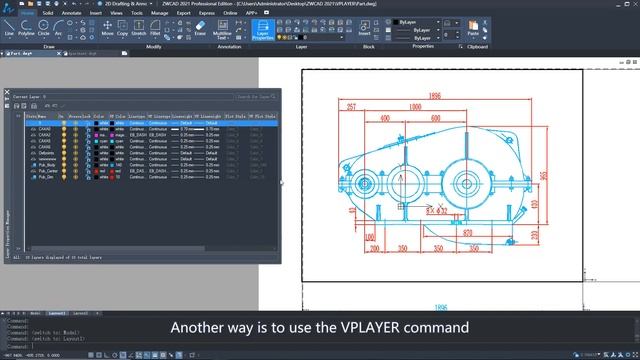Image resolution: width=640 pixels, height=360 pixels.
Task: Toggle Freeze sun for layer Pub_Center
Action: pyautogui.click(x=76, y=171)
